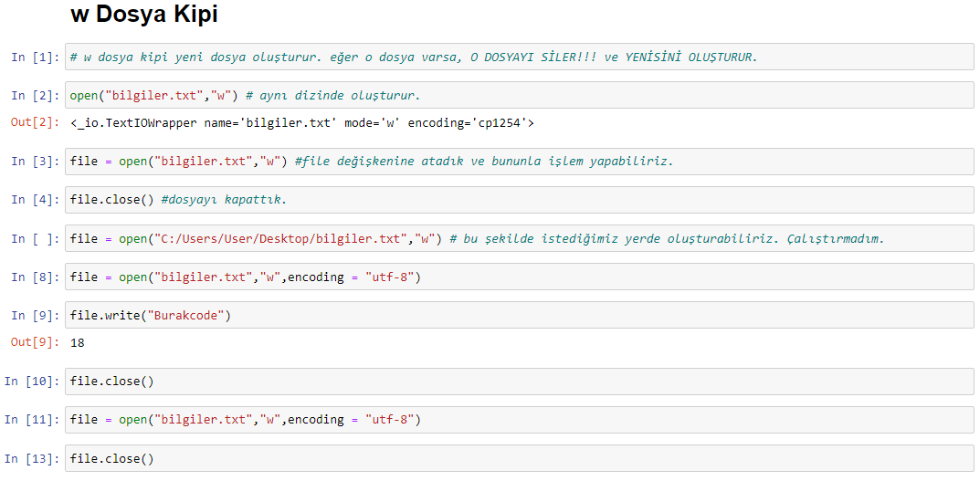Click the Out[2] TextIOWrapper output text
This screenshot has height=481, width=980.
tap(302, 123)
